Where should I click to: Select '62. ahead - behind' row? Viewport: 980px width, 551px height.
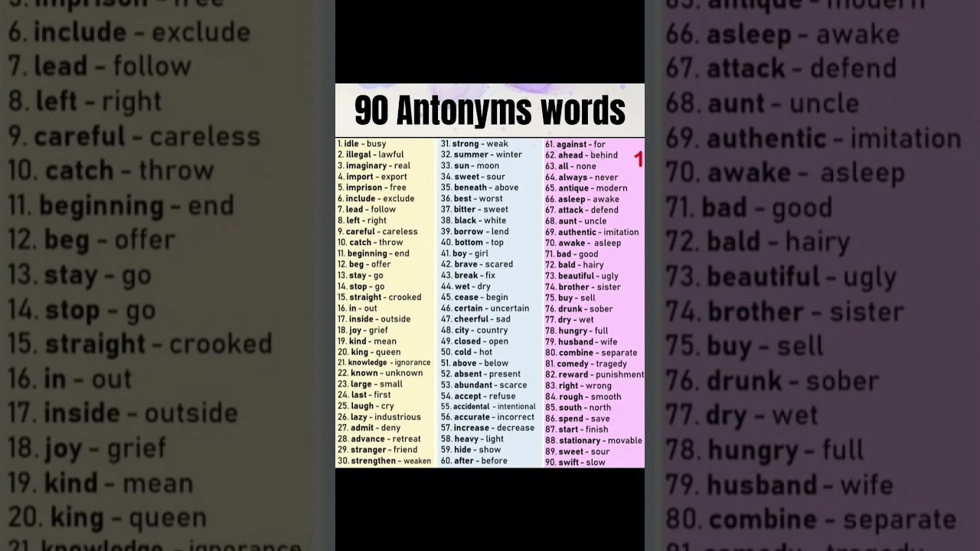click(581, 155)
